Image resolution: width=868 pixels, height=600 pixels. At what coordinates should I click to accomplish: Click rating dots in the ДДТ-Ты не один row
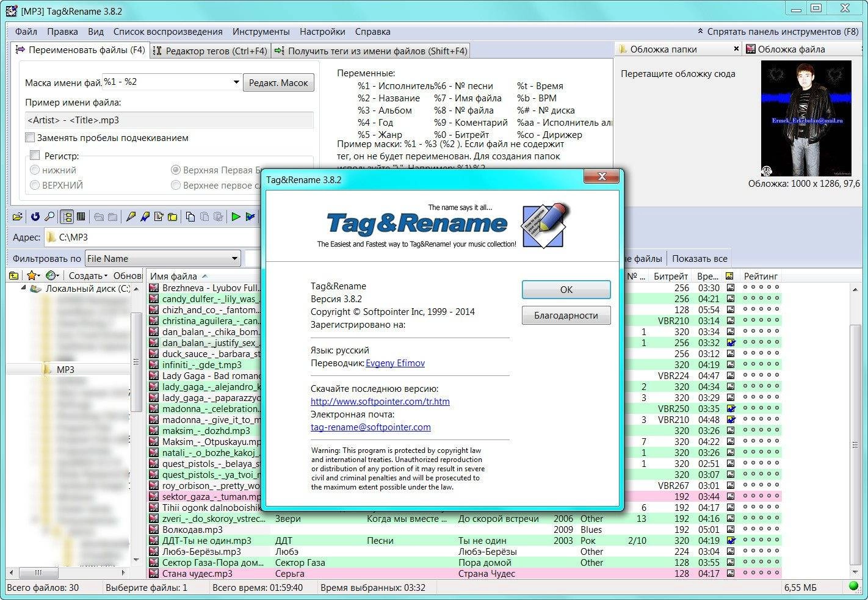(x=761, y=541)
